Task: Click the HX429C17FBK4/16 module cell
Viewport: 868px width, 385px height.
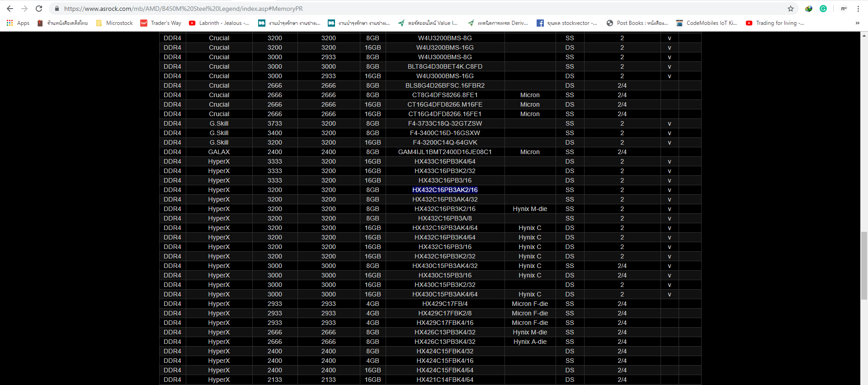Action: pos(445,323)
